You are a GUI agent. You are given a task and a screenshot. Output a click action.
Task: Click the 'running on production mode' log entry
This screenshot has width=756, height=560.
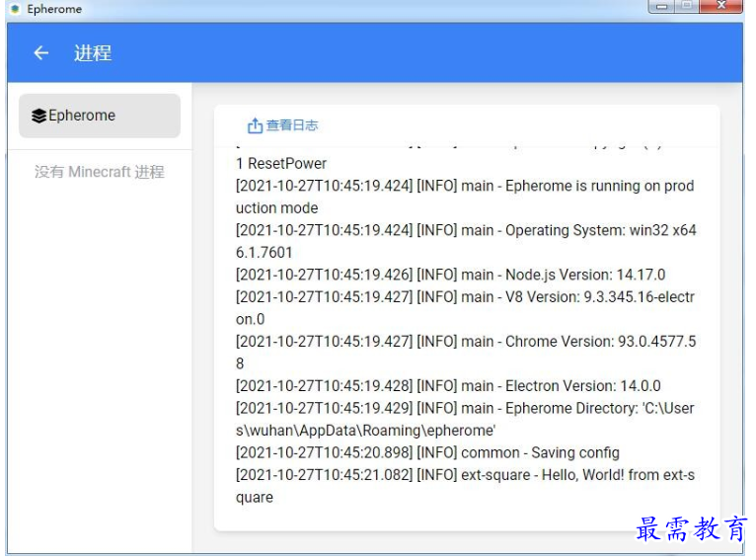click(466, 197)
